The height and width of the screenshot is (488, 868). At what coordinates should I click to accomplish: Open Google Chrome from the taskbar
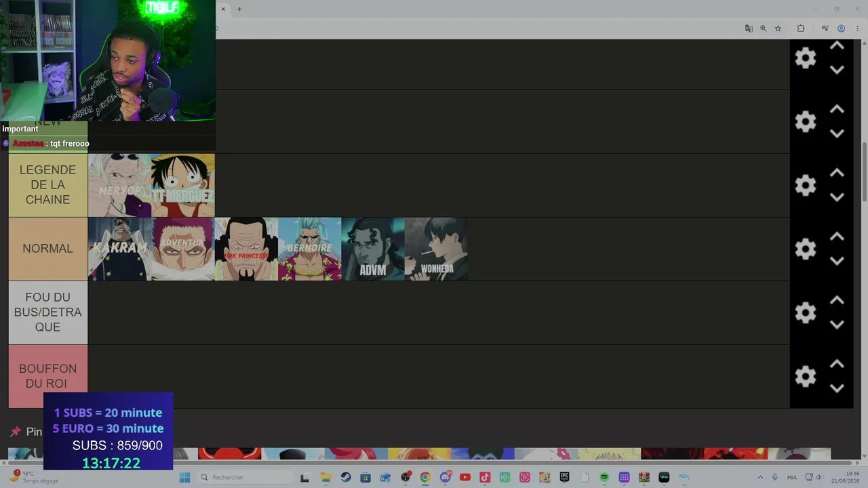[425, 477]
